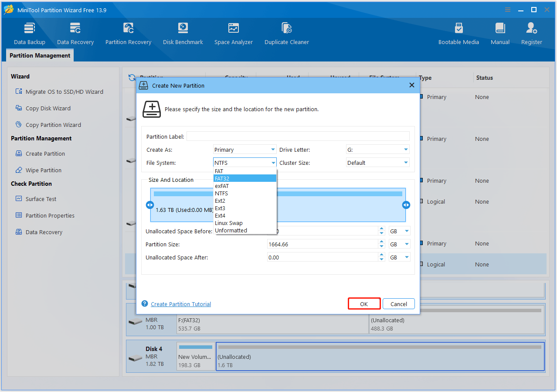The image size is (557, 392).
Task: Choose Wipe Partition in sidebar
Action: click(x=38, y=170)
